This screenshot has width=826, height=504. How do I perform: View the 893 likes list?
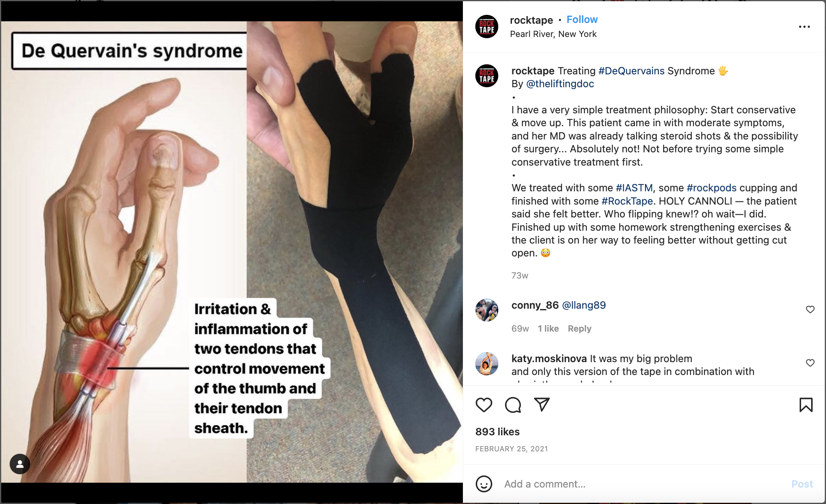click(x=497, y=432)
